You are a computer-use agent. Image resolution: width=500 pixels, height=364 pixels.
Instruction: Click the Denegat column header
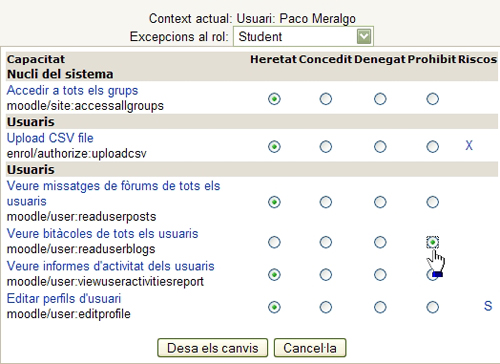pyautogui.click(x=380, y=59)
